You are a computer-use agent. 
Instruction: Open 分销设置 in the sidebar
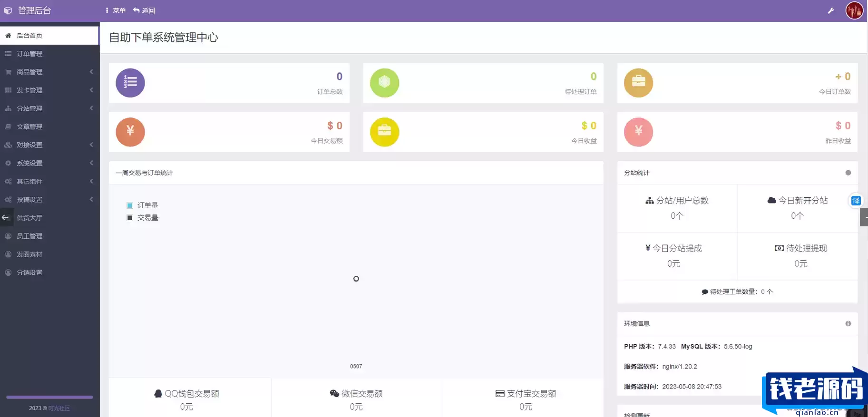point(49,272)
